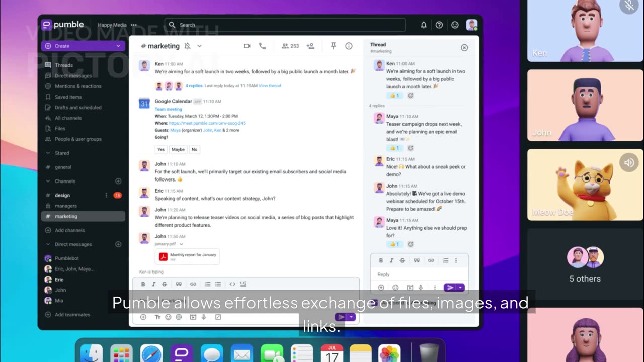Viewport: 644px width, 362px height.
Task: Add people to the marketing channel
Action: click(310, 46)
